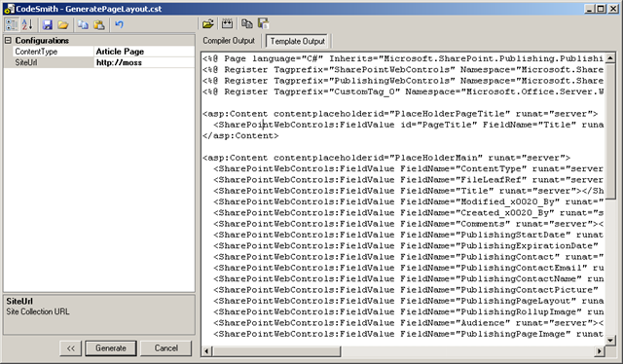
Task: Edit the SiteUrl value http://moss
Action: coord(144,62)
